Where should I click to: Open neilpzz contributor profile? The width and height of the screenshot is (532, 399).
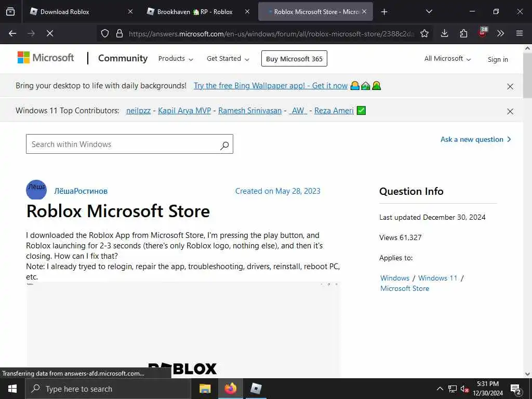tap(138, 111)
